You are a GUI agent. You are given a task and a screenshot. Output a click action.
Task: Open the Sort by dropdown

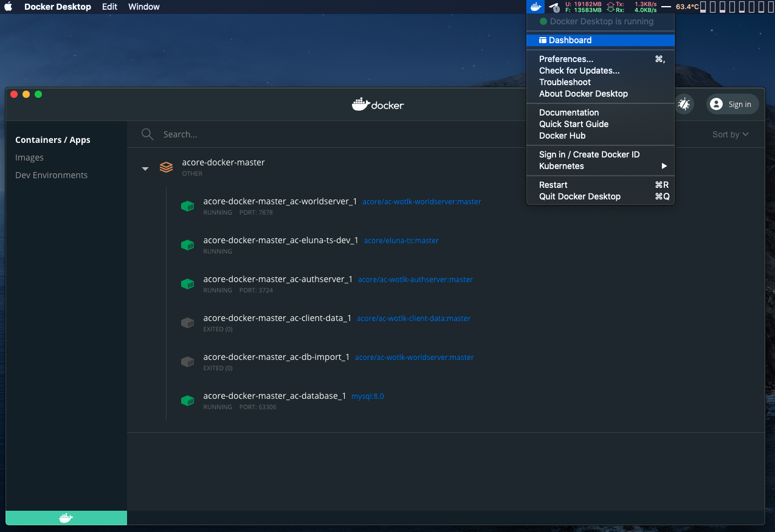(731, 134)
